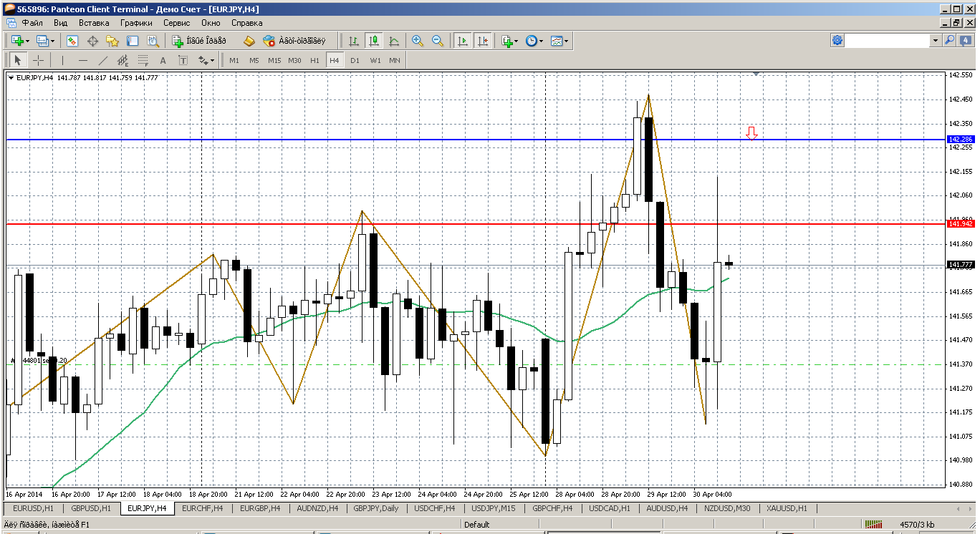Set timeframe to D1

coord(355,60)
